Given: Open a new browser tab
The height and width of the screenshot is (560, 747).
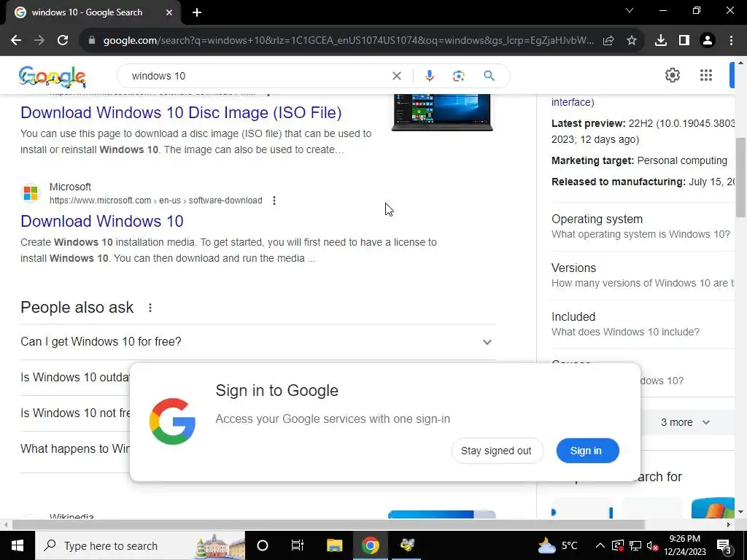Looking at the screenshot, I should [197, 12].
